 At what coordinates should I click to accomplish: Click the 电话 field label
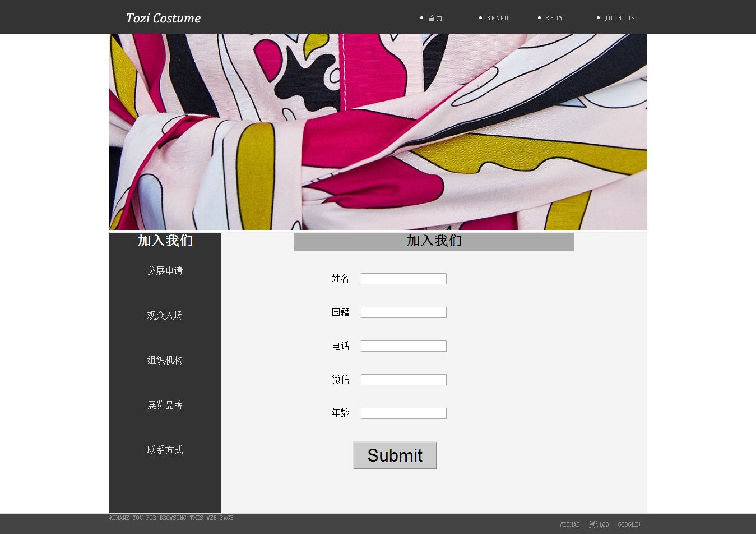pyautogui.click(x=340, y=346)
